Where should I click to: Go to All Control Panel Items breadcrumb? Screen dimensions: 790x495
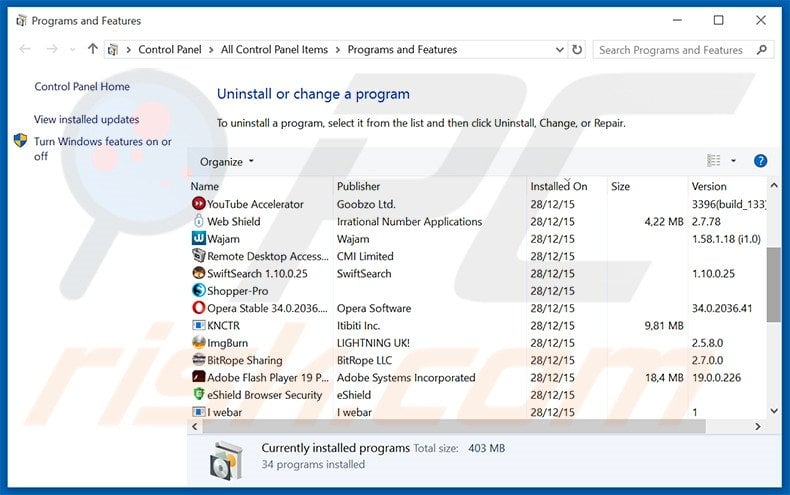point(274,49)
